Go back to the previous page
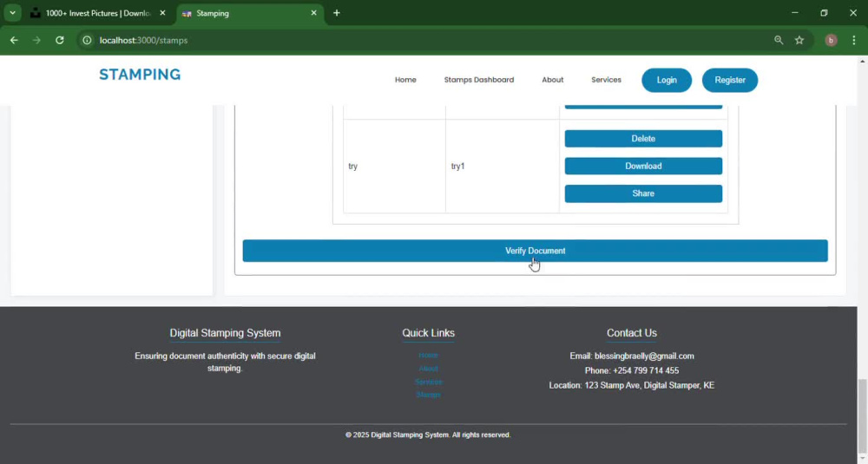This screenshot has width=868, height=464. pos(14,41)
